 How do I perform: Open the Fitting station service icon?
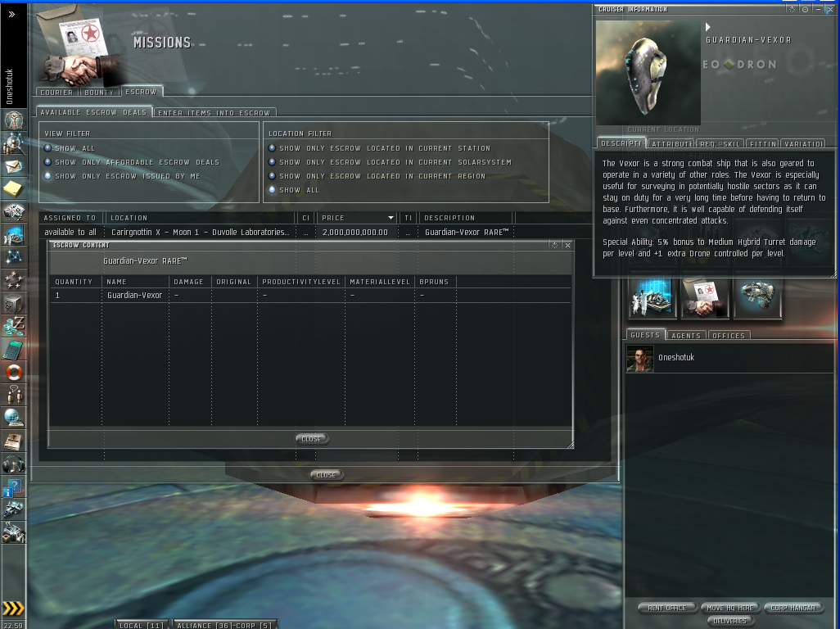click(757, 298)
